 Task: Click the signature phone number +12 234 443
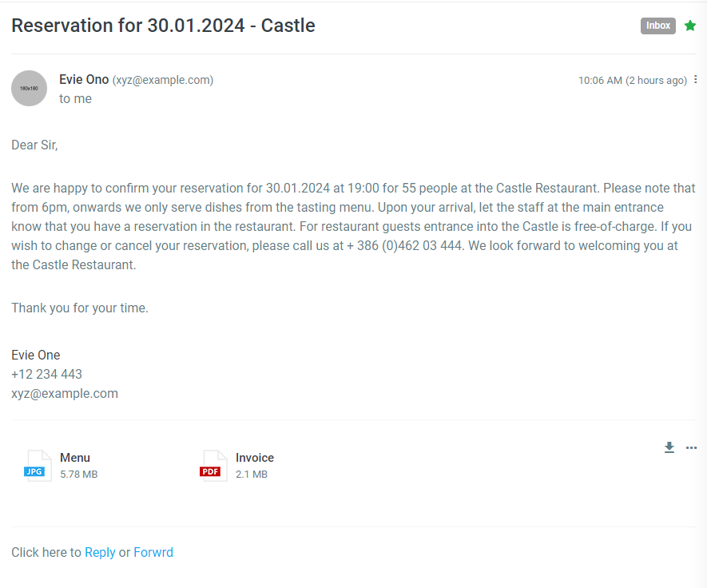tap(46, 374)
